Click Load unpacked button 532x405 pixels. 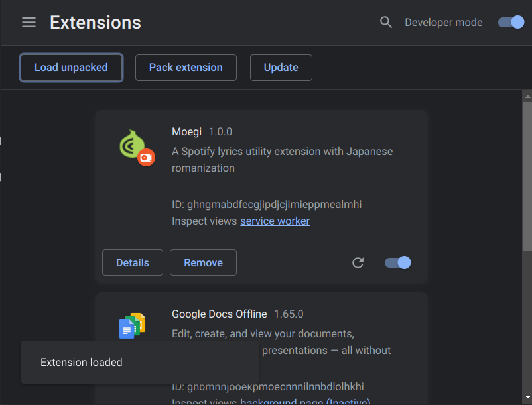(71, 68)
